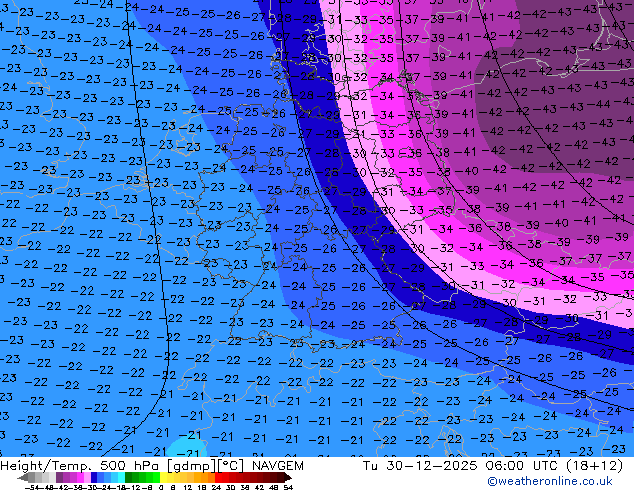This screenshot has height=490, width=634.
Task: Click the cyan swatch in the temperature legend
Action: (x=122, y=478)
